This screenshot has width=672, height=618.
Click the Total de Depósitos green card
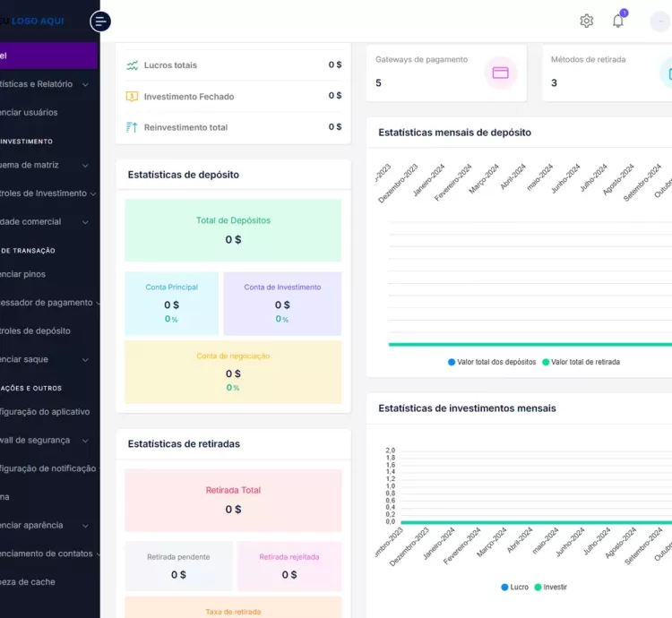pos(233,230)
